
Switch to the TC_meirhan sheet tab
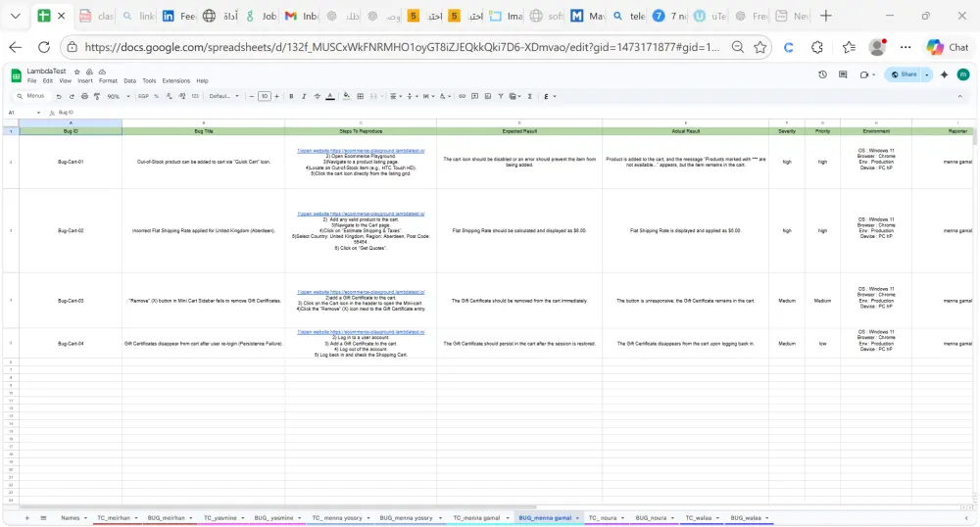click(x=117, y=518)
